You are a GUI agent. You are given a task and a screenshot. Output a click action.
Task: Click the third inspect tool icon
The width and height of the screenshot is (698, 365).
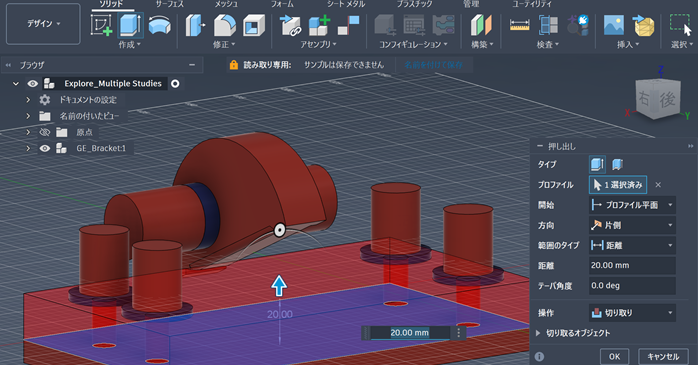[577, 25]
